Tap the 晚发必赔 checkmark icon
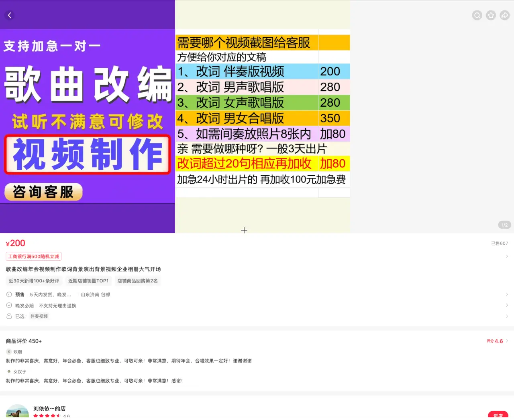This screenshot has height=420, width=514. (x=9, y=305)
